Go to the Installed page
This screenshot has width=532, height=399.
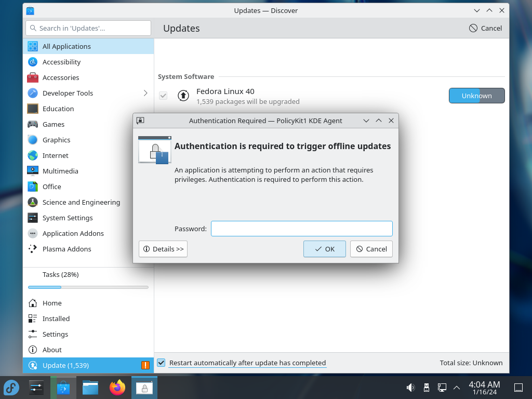point(88,318)
